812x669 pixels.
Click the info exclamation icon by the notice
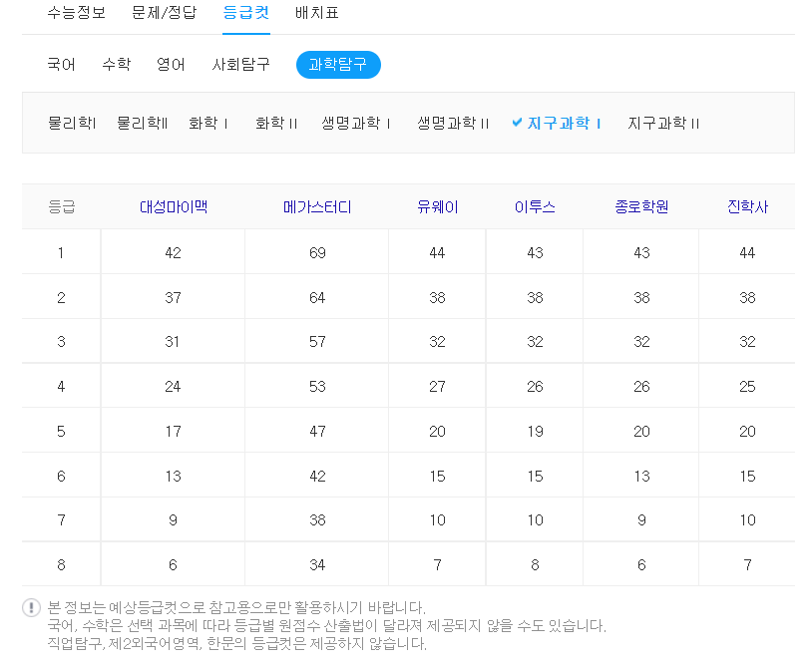[x=31, y=607]
